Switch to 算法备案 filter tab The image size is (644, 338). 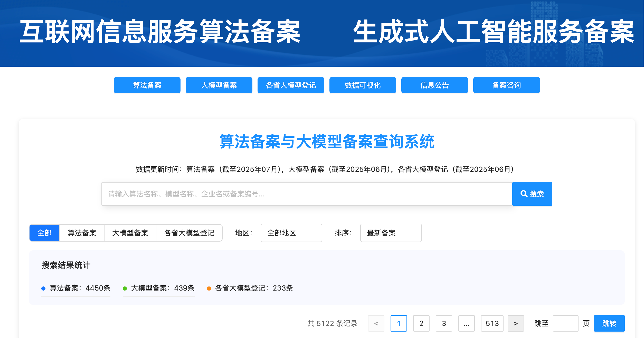pos(82,233)
